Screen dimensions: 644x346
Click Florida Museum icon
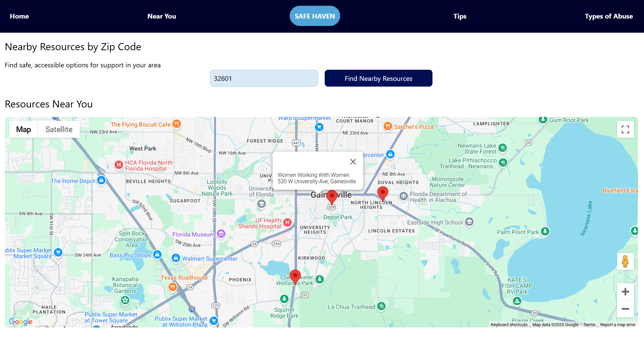pyautogui.click(x=221, y=233)
